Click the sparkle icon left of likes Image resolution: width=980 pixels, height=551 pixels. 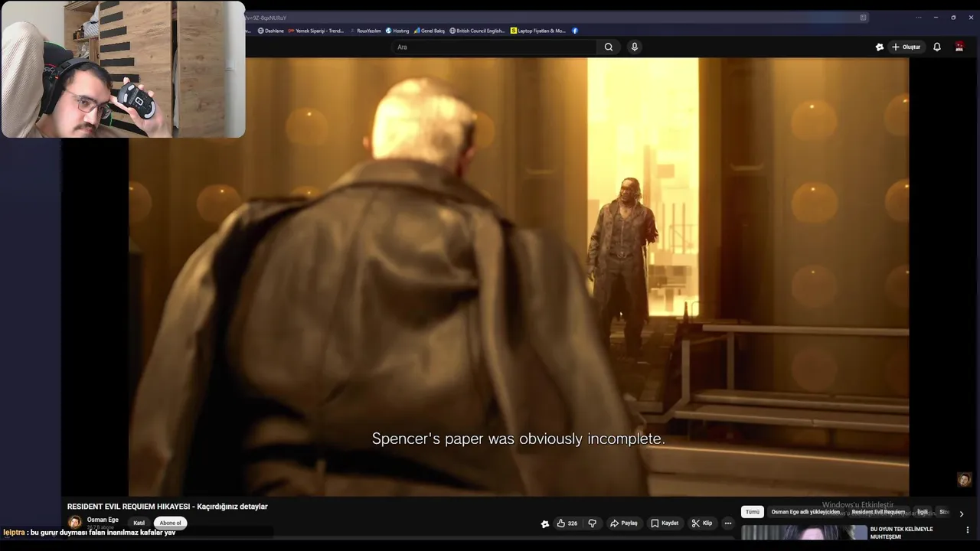coord(544,523)
